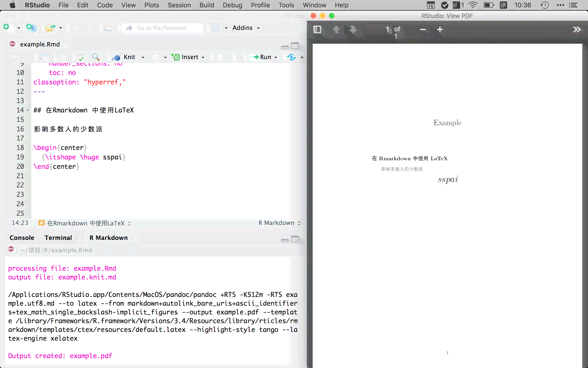Open the panes layout dropdown arrow
The width and height of the screenshot is (588, 368).
click(x=226, y=28)
